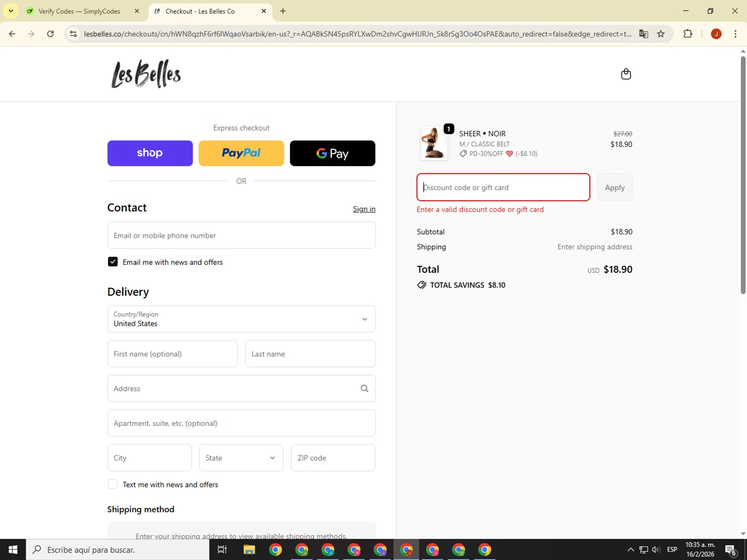
Task: Open the browser extensions puzzle icon
Action: (688, 34)
